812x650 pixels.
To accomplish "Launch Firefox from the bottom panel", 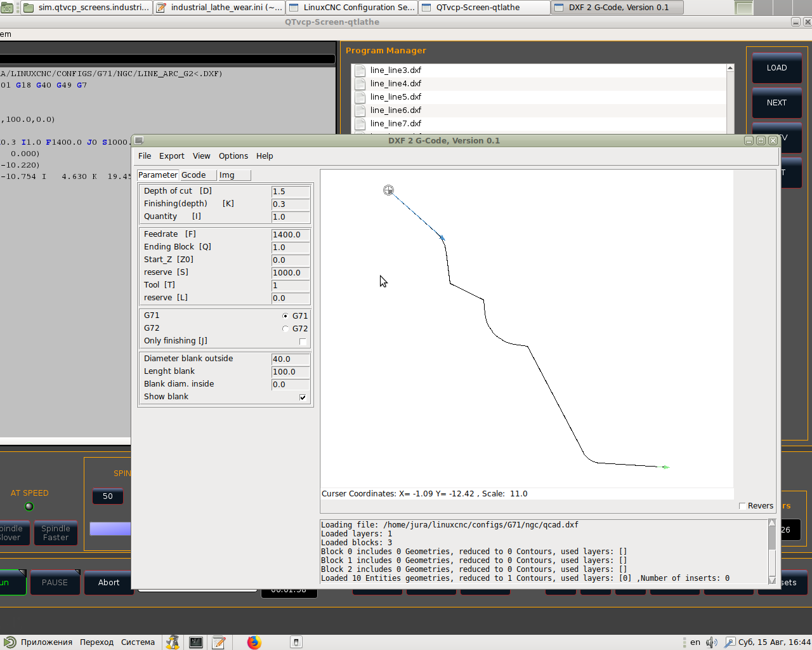I will point(254,642).
